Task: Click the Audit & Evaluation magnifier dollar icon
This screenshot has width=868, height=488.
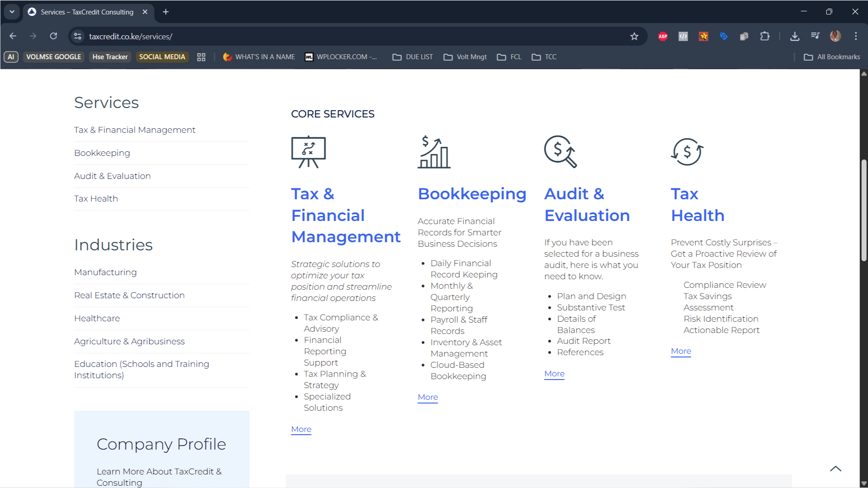Action: (561, 152)
